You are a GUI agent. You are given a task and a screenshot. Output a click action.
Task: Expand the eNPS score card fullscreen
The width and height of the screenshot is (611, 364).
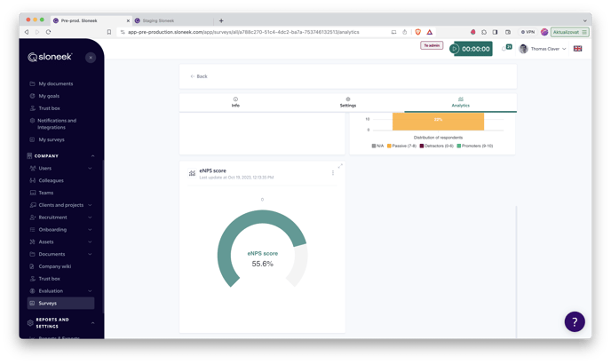(x=340, y=166)
